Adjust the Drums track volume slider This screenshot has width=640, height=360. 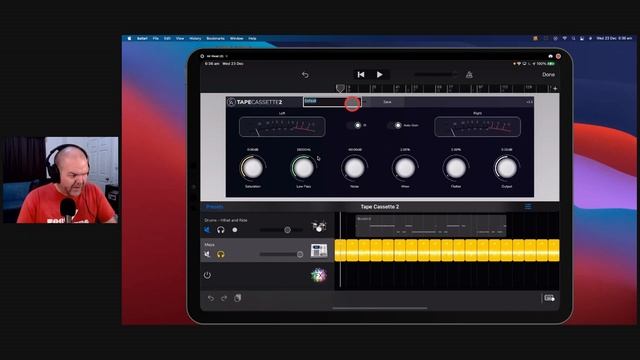pos(282,230)
